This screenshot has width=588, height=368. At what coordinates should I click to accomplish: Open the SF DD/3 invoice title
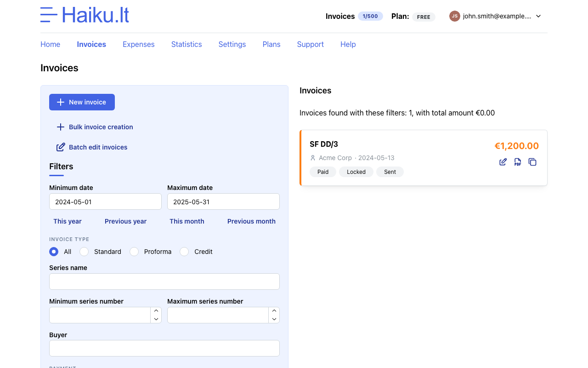tap(324, 144)
